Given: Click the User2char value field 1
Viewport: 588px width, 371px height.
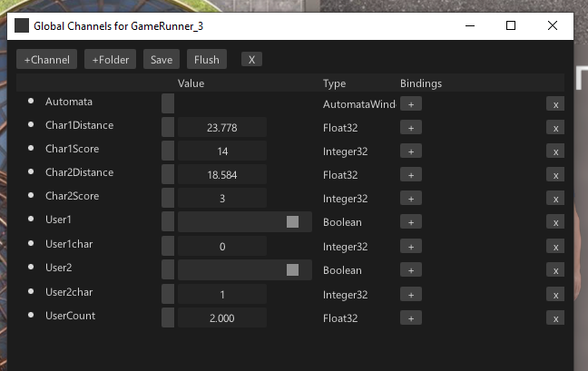Looking at the screenshot, I should pos(222,295).
